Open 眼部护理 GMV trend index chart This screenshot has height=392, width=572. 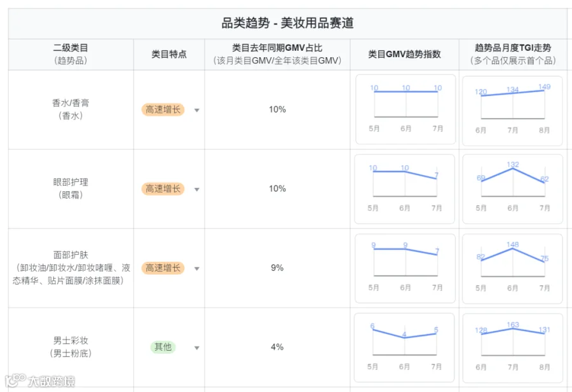(x=405, y=189)
